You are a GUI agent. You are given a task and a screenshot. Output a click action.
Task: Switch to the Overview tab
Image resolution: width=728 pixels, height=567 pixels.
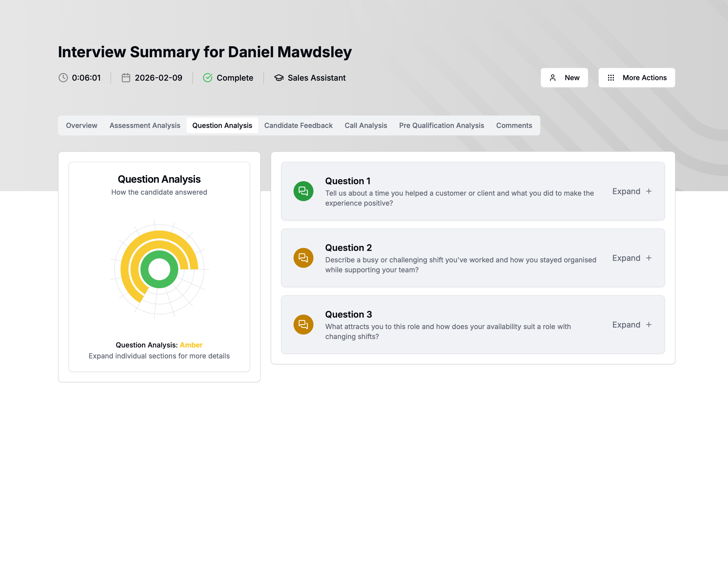(82, 125)
